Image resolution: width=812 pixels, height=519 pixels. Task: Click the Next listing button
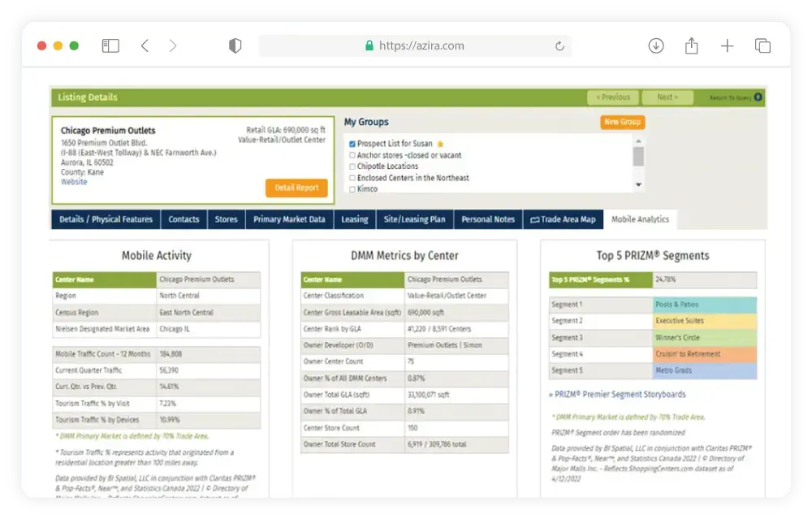(667, 97)
